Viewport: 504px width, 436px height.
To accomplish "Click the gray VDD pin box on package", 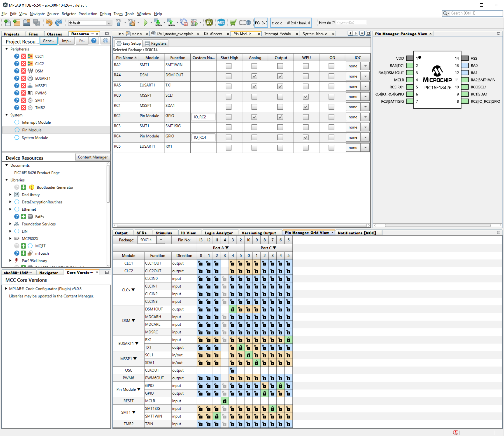I will tap(410, 58).
